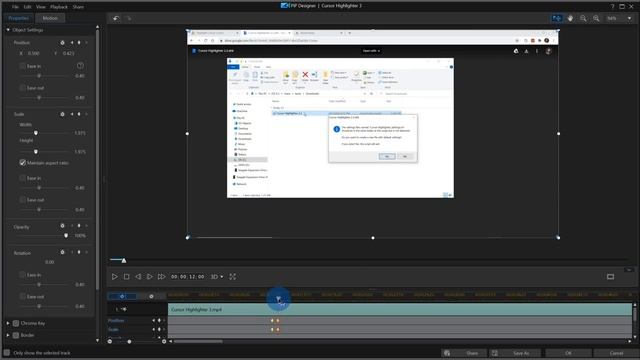This screenshot has height=360, width=640.
Task: Click the Undo arrow icon
Action: pos(116,18)
